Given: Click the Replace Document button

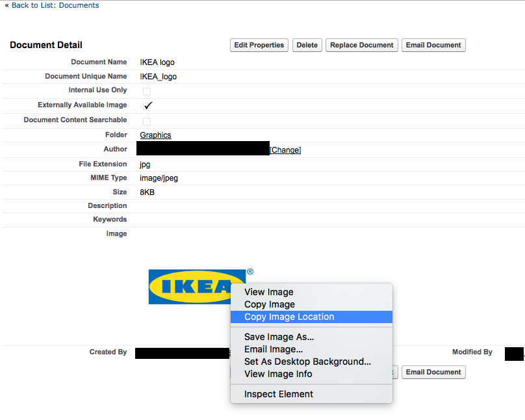Looking at the screenshot, I should tap(362, 46).
